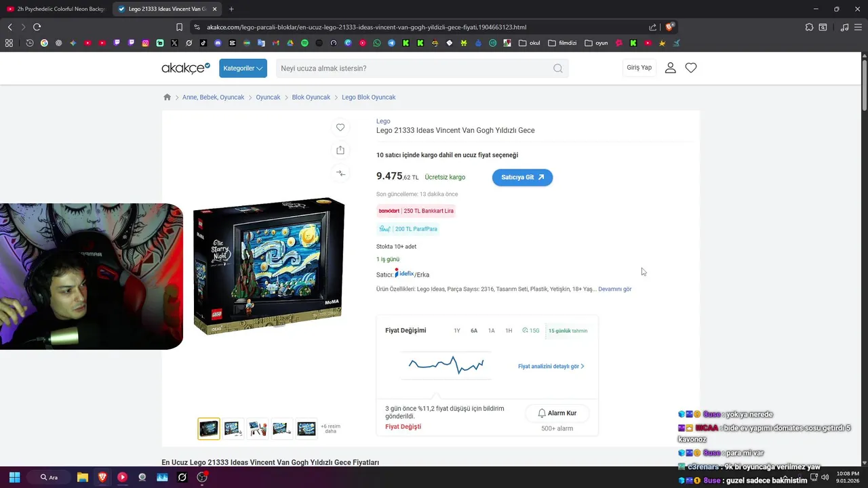Image resolution: width=868 pixels, height=488 pixels.
Task: Open the browser main menu hamburger icon
Action: tap(858, 27)
